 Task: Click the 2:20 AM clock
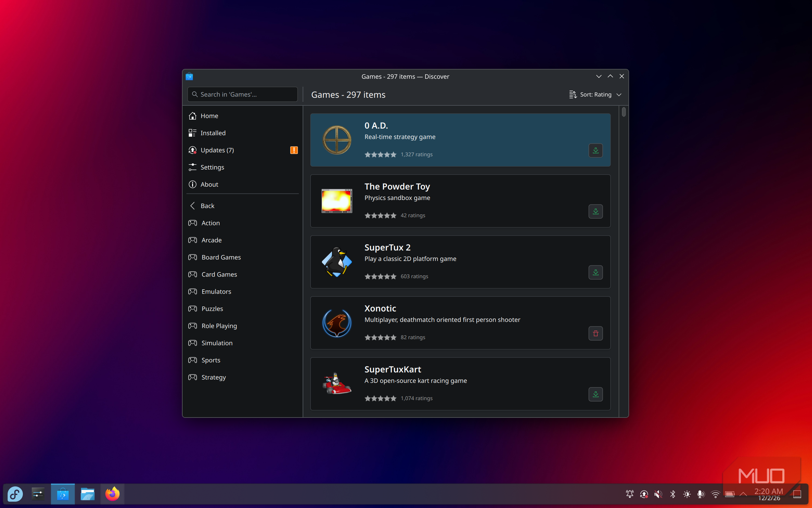coord(769,491)
